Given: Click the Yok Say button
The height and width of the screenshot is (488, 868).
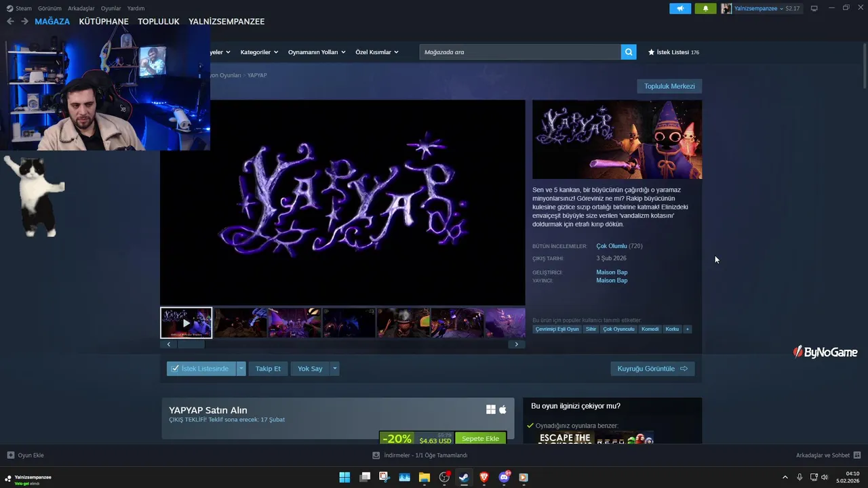Looking at the screenshot, I should point(310,369).
